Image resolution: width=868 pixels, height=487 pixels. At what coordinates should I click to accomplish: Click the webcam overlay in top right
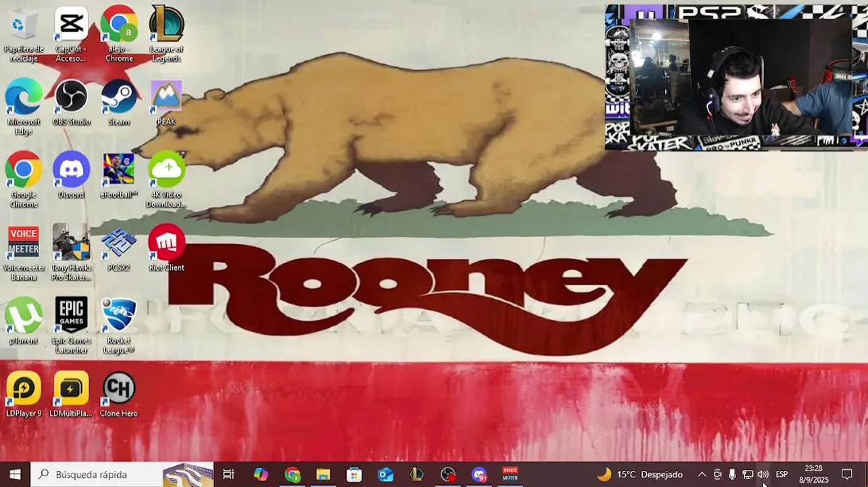736,77
